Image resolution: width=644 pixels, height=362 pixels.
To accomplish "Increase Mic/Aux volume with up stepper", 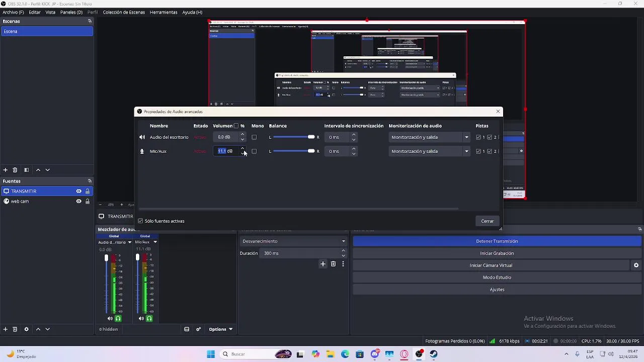I will (x=243, y=149).
